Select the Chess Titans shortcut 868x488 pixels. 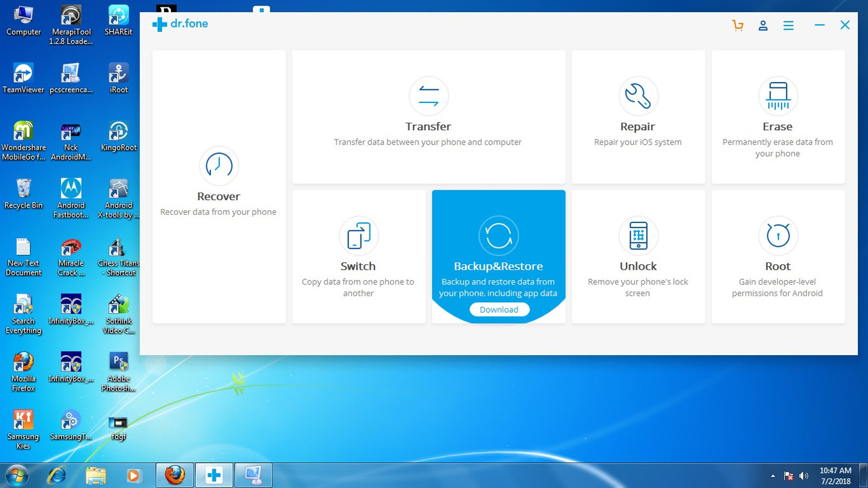[x=119, y=257]
